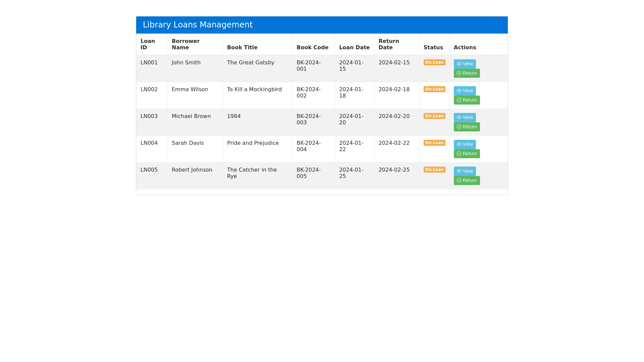This screenshot has width=644, height=362.
Task: Click eye icon for Sarah Davis's loan
Action: click(x=459, y=144)
